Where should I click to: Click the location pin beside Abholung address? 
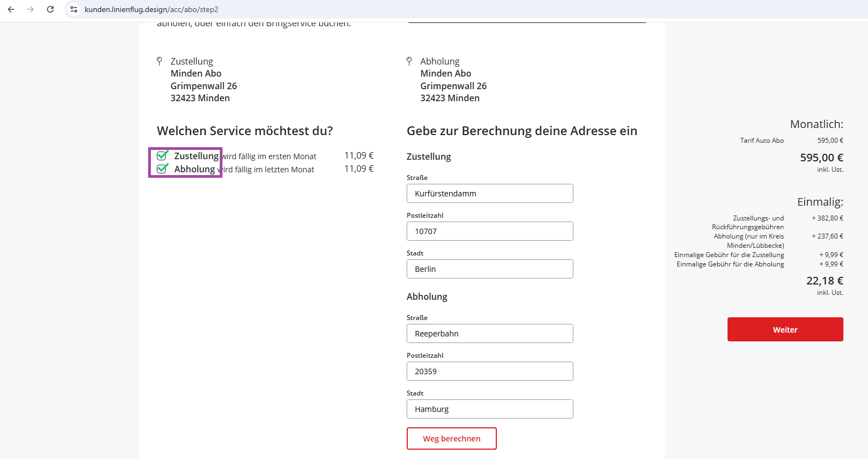tap(409, 61)
